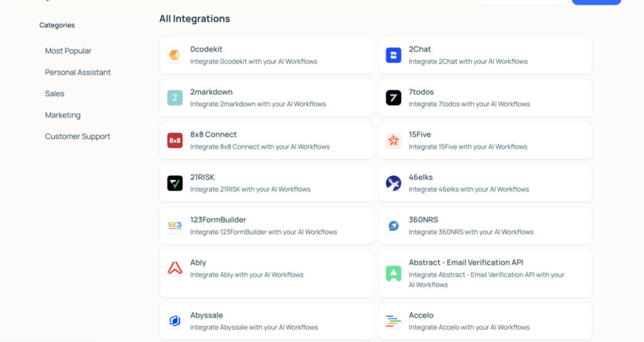Open Abstract - Email Verification API title

[466, 262]
